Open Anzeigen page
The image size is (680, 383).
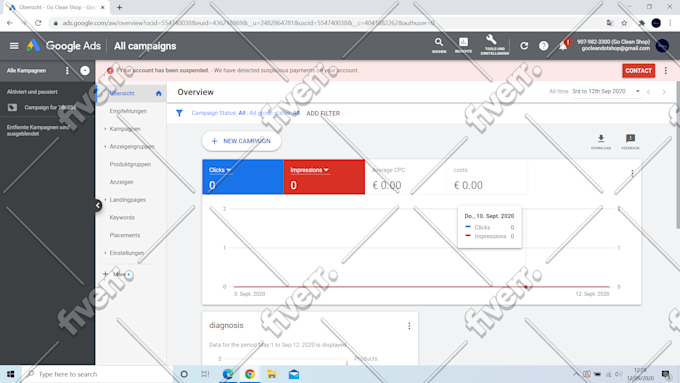121,182
